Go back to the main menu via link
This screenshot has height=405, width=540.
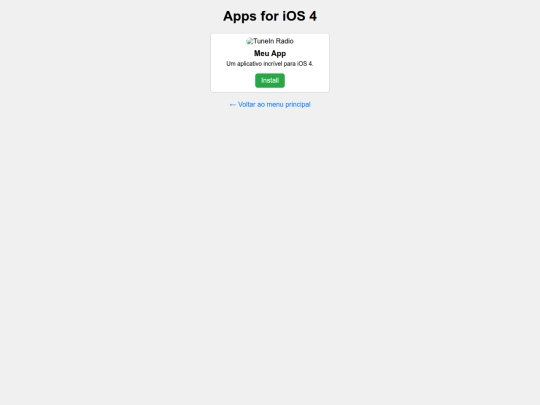[x=270, y=104]
